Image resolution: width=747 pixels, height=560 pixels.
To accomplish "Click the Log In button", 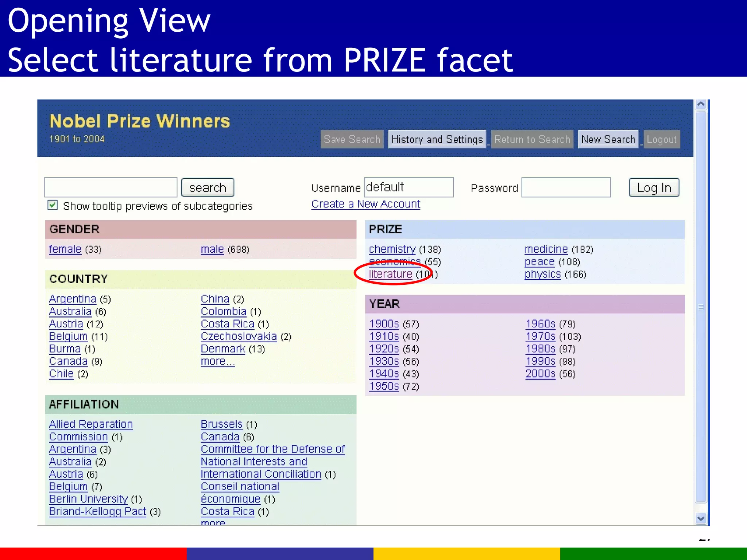I will [654, 187].
